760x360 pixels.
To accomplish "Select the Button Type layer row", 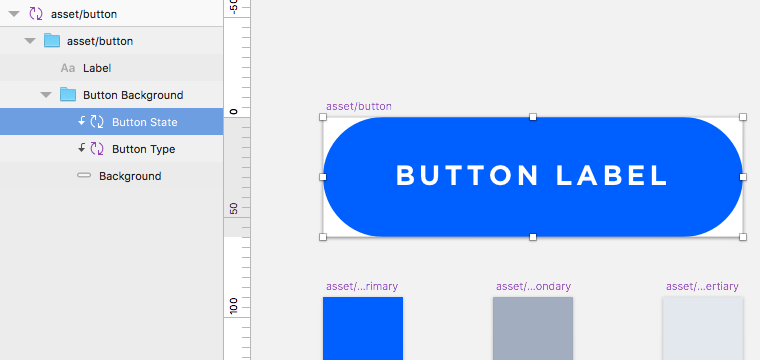I will (111, 149).
